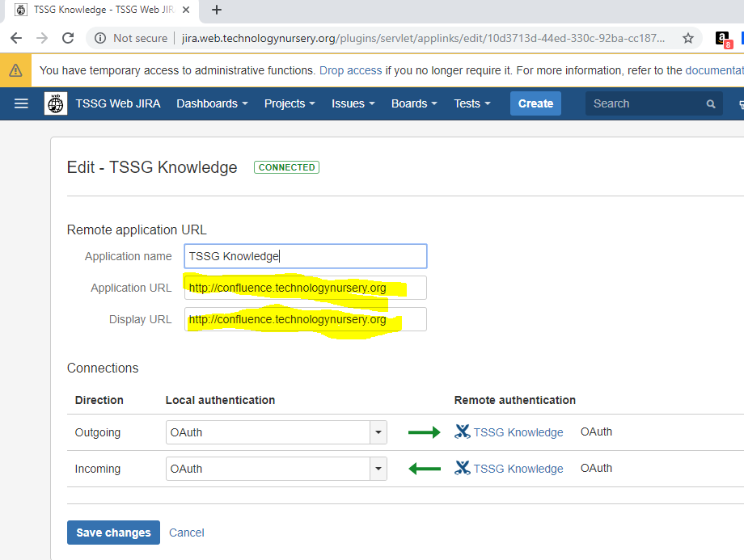
Task: Click the Incoming dropdown arrow button
Action: [378, 469]
